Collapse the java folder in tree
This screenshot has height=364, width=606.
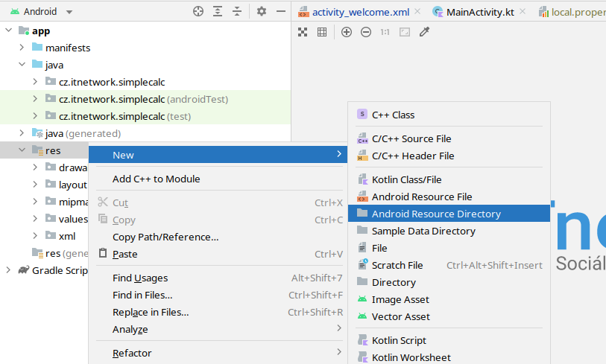(x=22, y=65)
